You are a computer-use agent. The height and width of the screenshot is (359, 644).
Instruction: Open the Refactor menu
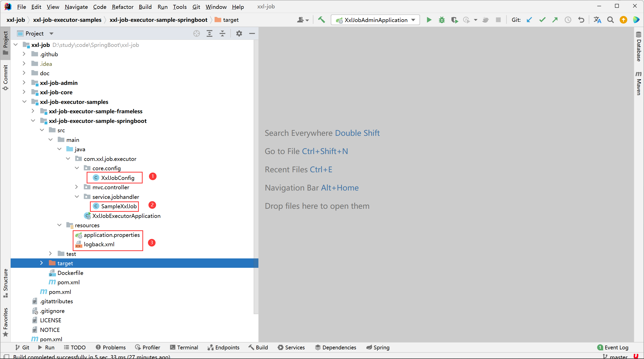(123, 7)
